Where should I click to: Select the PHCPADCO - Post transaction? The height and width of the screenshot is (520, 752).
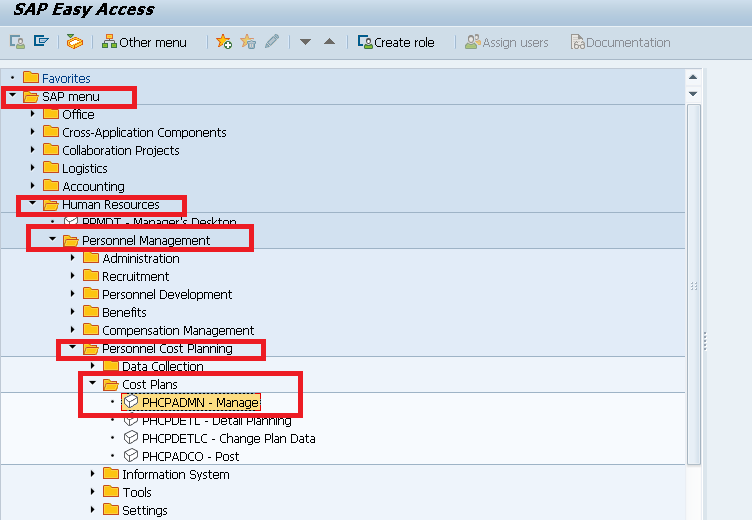pos(181,456)
